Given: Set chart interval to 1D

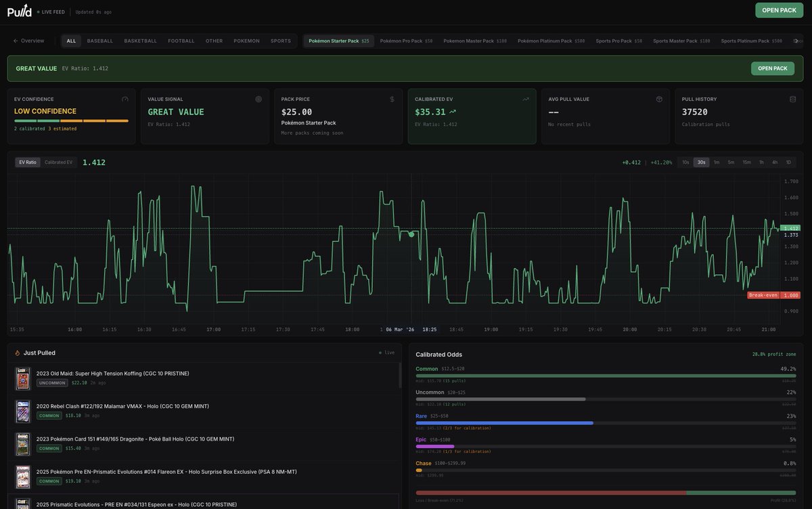Looking at the screenshot, I should [x=788, y=162].
